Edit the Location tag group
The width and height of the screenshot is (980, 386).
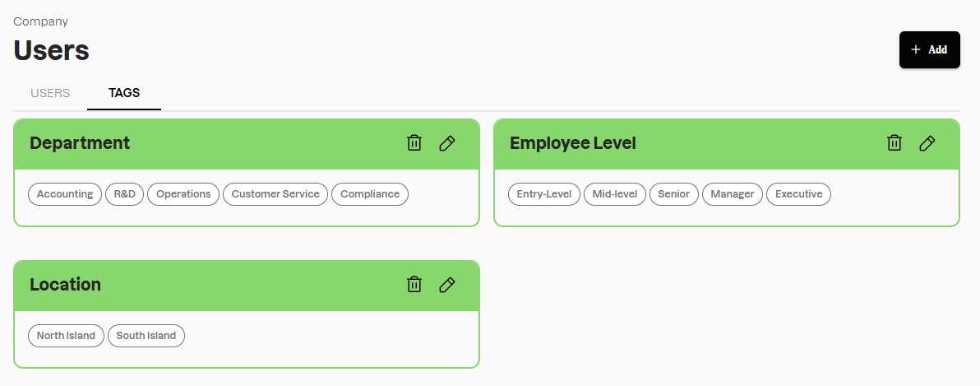pos(447,285)
